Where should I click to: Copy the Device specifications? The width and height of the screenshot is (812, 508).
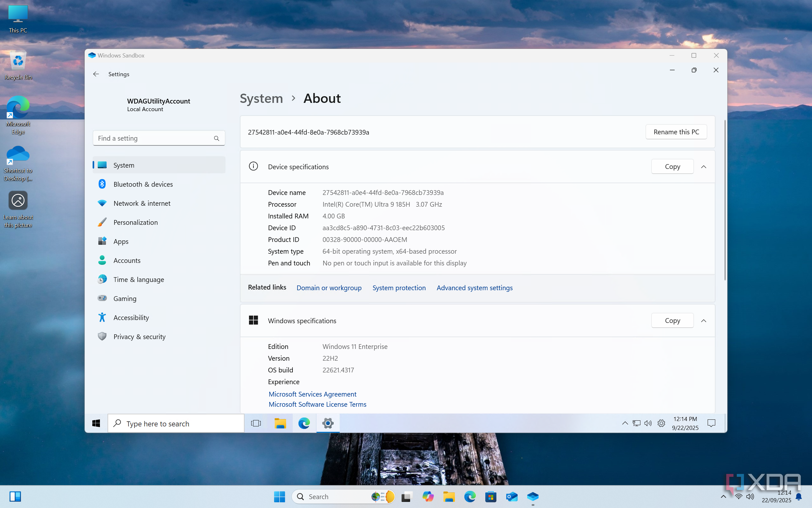672,166
